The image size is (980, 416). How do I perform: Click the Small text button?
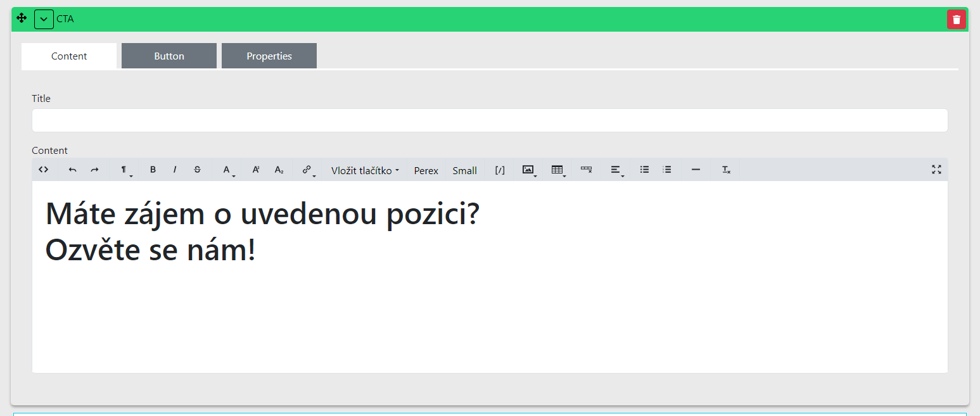(x=464, y=170)
